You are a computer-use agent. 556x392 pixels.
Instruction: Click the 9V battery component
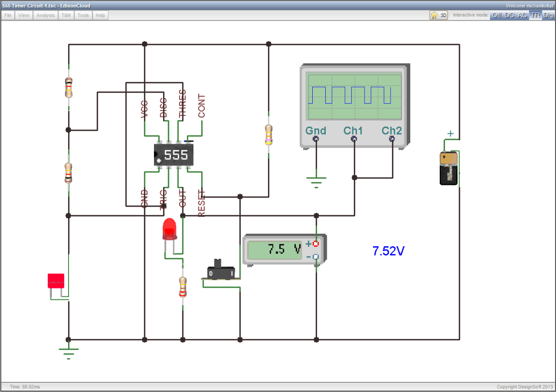(x=448, y=168)
